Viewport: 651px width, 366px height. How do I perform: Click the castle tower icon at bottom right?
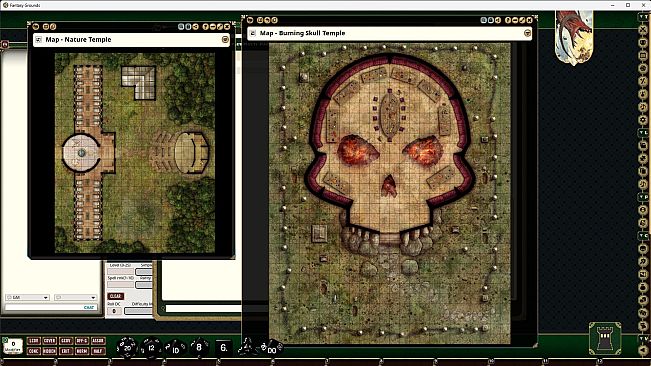[605, 339]
